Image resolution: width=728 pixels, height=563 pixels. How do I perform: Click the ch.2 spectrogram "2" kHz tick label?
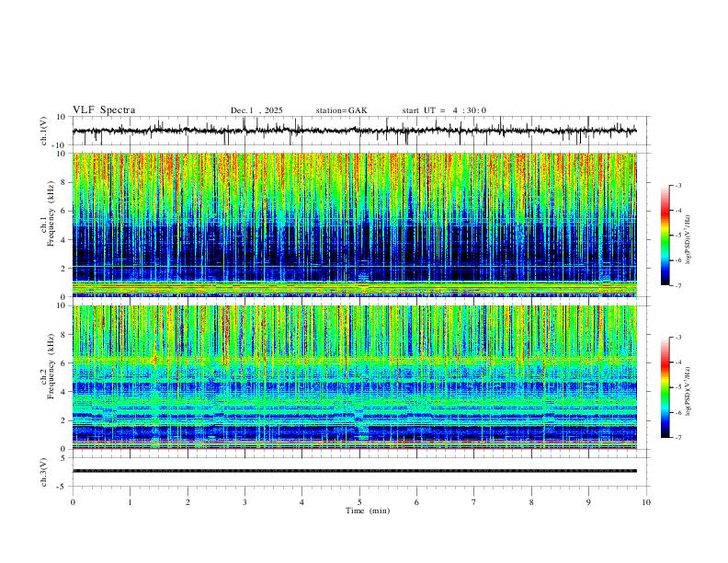pyautogui.click(x=64, y=420)
